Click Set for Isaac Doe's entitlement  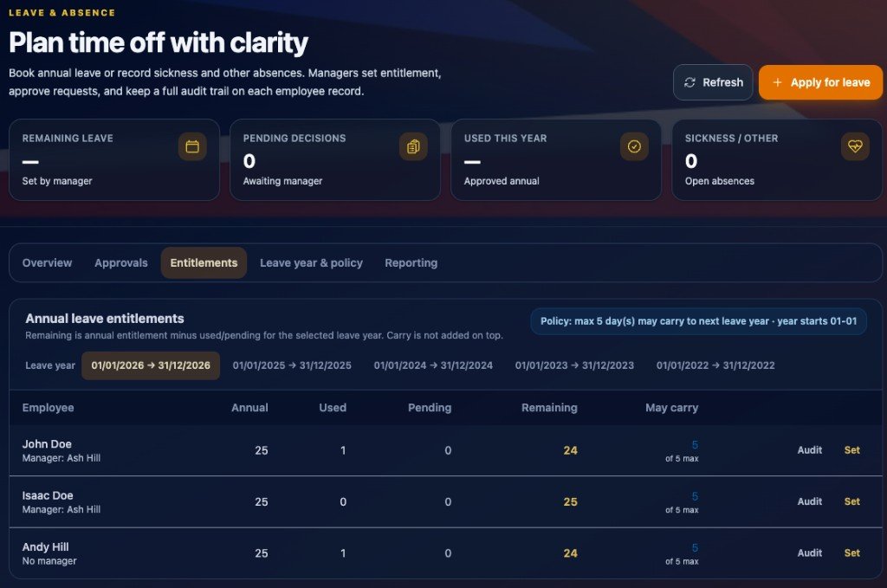(x=852, y=501)
